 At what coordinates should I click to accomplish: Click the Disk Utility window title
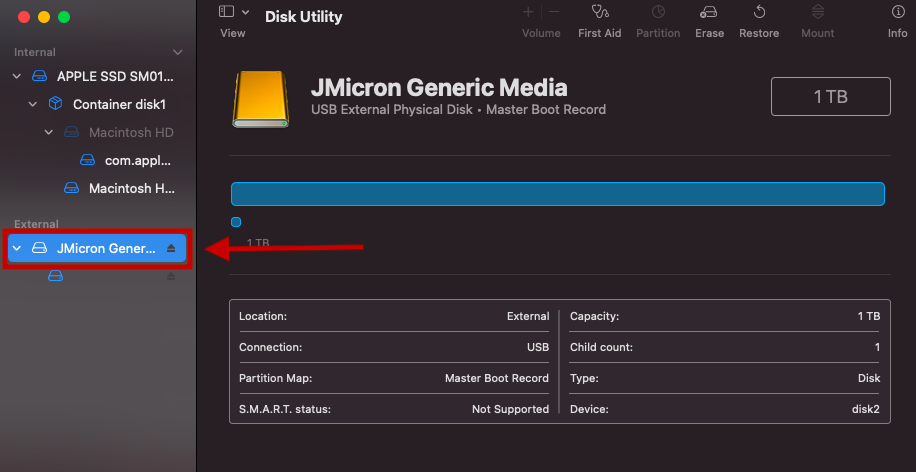(x=304, y=17)
